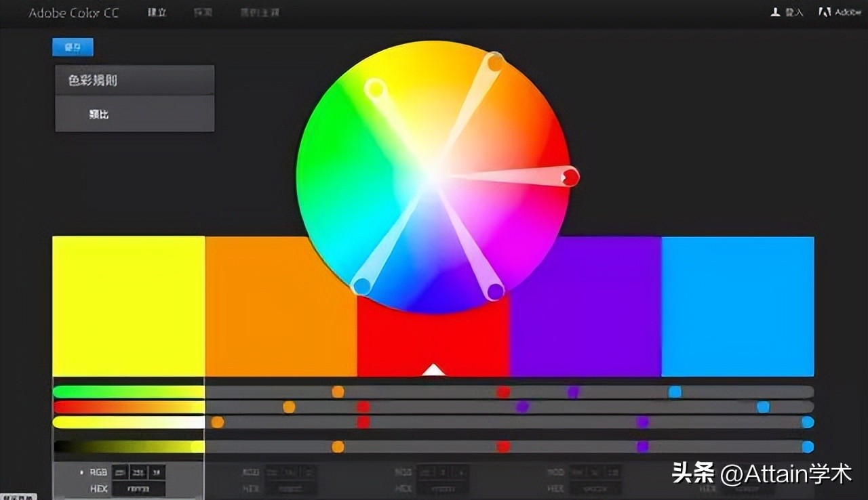Expand the 色彩規則 color rule panel
Screen dimensions: 868x500
(x=134, y=80)
